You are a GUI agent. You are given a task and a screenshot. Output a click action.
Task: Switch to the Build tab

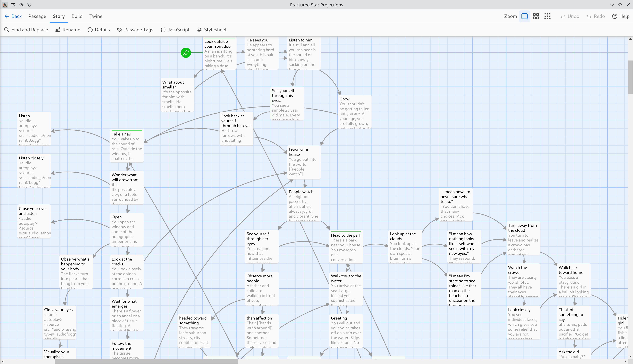(x=77, y=16)
